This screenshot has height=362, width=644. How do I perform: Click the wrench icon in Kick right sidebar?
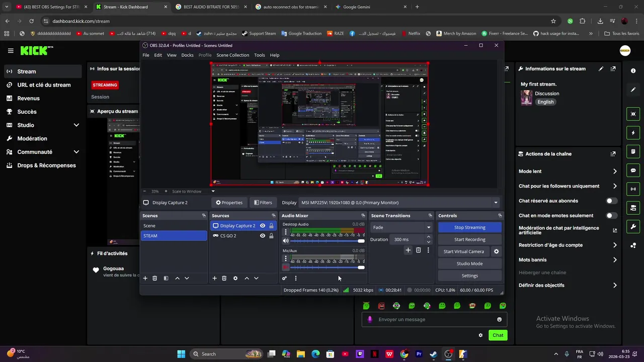pos(633,227)
